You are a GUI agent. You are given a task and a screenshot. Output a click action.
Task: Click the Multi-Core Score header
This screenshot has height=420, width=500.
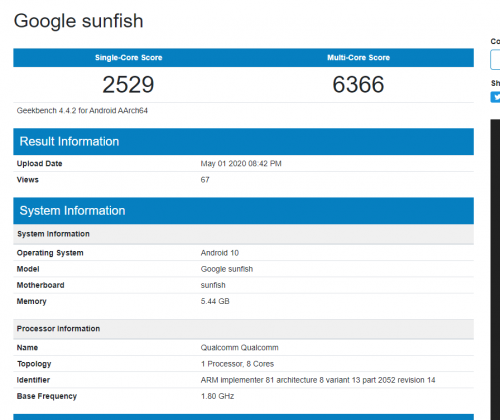[x=358, y=58]
